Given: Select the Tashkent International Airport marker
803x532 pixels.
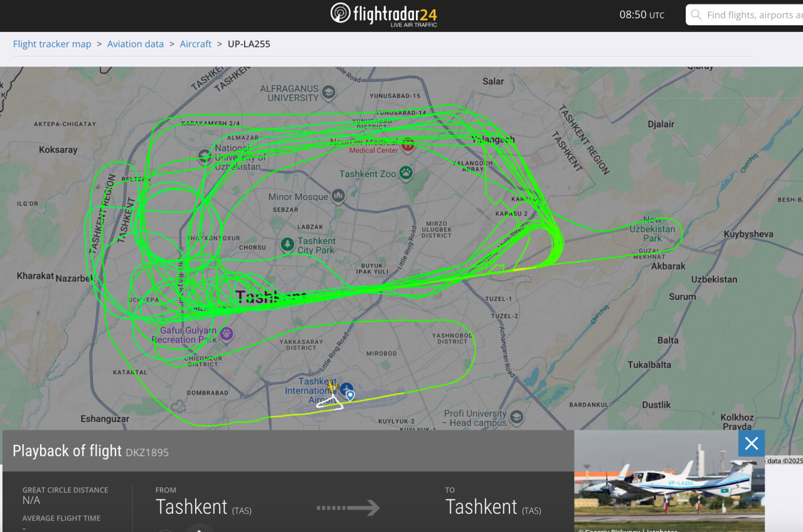Looking at the screenshot, I should click(x=346, y=390).
